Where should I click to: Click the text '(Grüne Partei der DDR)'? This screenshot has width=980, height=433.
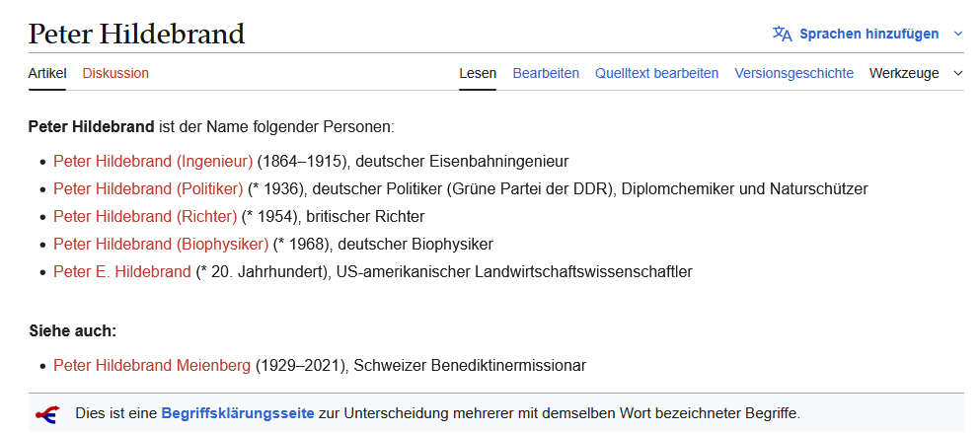[x=531, y=188]
